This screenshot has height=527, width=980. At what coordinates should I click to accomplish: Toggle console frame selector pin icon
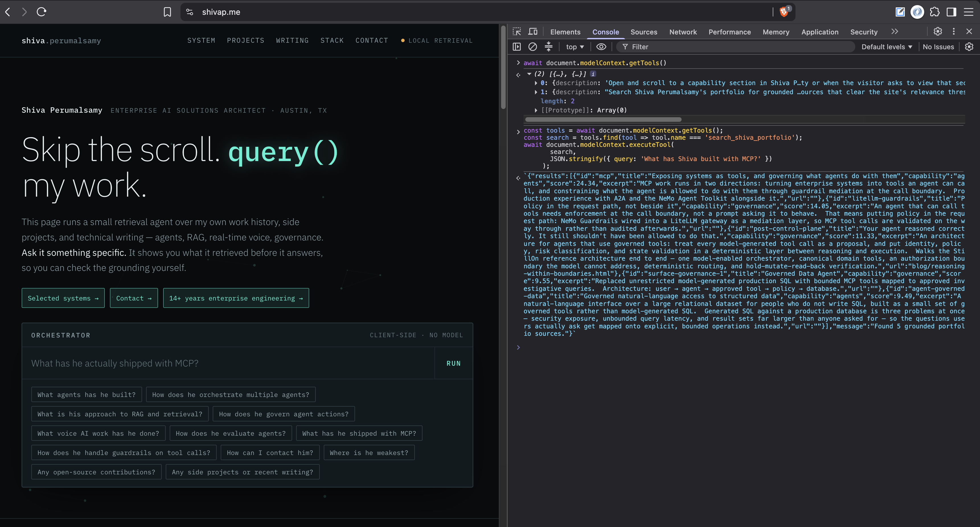pos(549,47)
